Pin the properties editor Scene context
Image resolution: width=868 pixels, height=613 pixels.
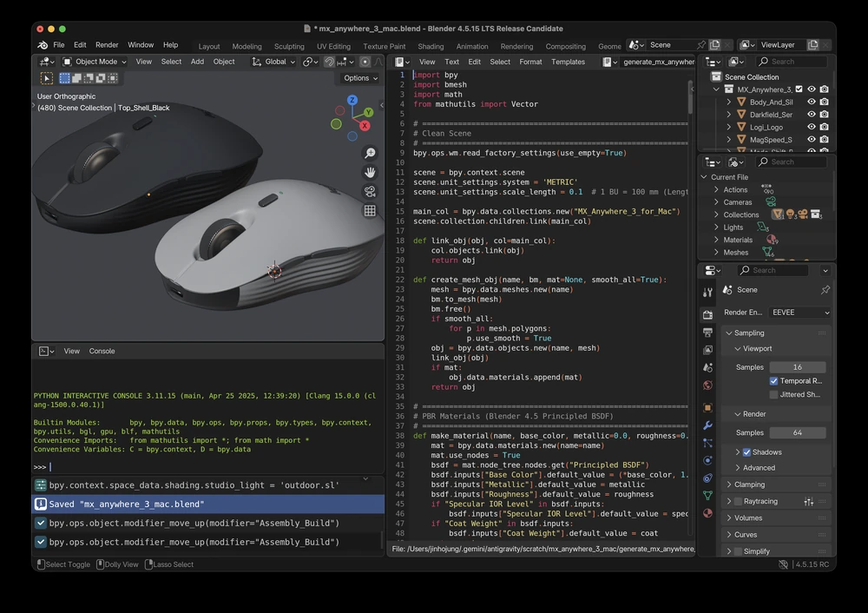825,290
